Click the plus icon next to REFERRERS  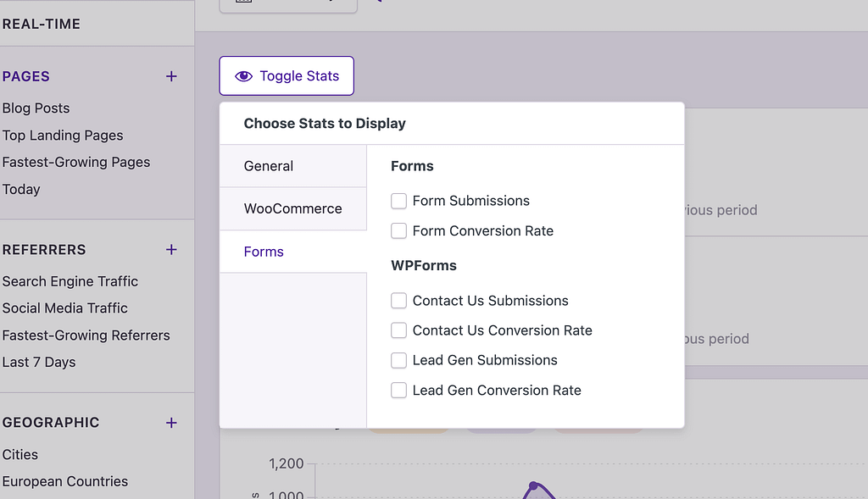click(x=170, y=250)
